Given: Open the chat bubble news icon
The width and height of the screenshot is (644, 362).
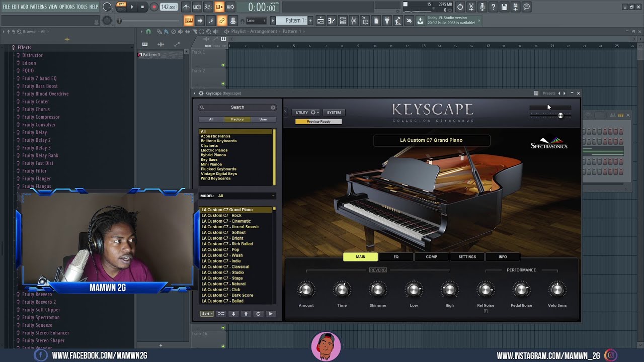Looking at the screenshot, I should 526,7.
